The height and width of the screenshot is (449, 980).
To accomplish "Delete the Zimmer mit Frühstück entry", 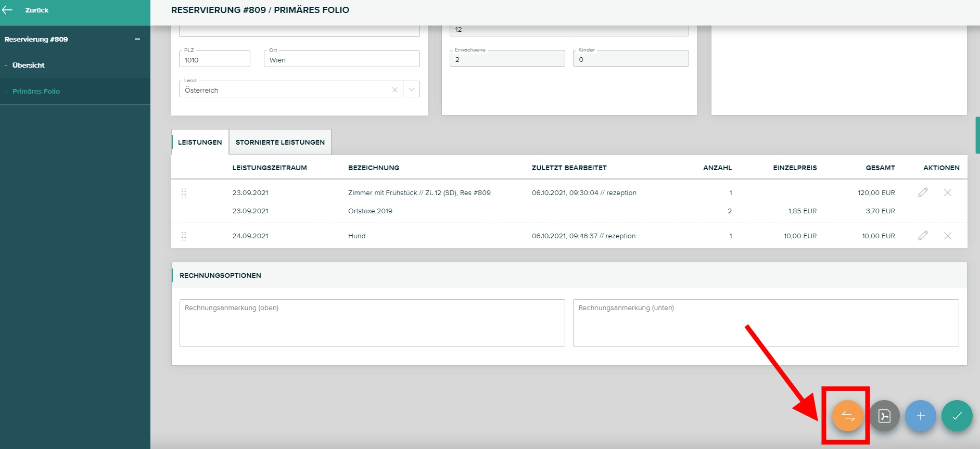I will [948, 193].
